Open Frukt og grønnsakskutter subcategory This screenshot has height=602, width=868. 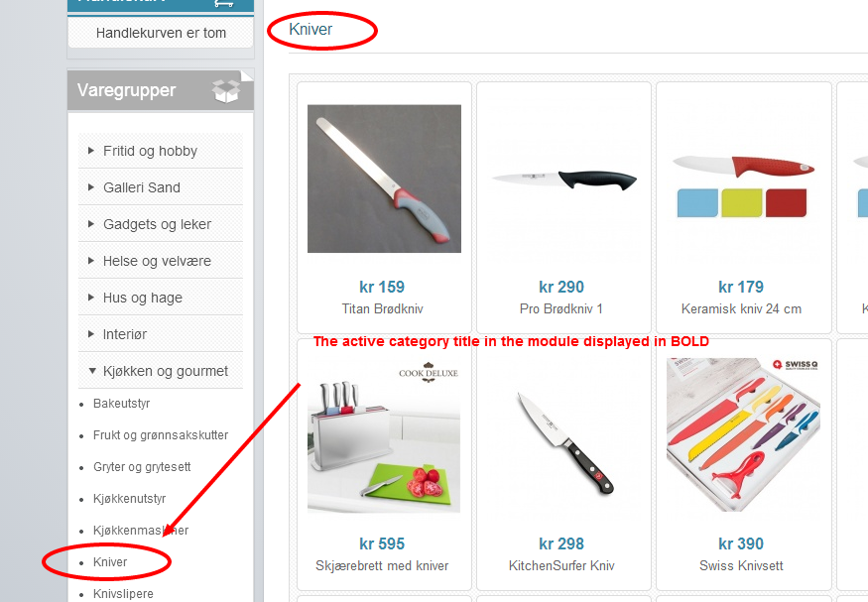(x=161, y=435)
